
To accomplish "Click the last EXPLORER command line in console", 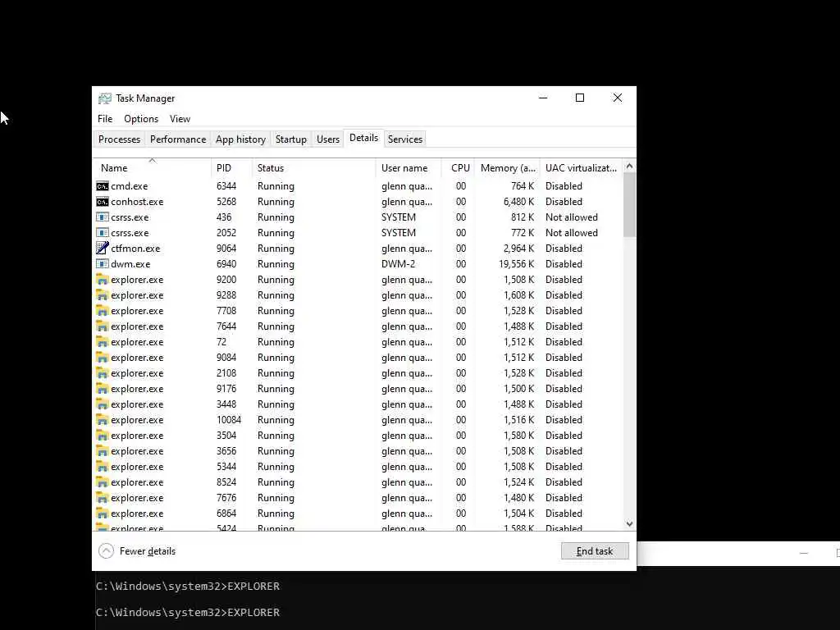I will click(188, 612).
